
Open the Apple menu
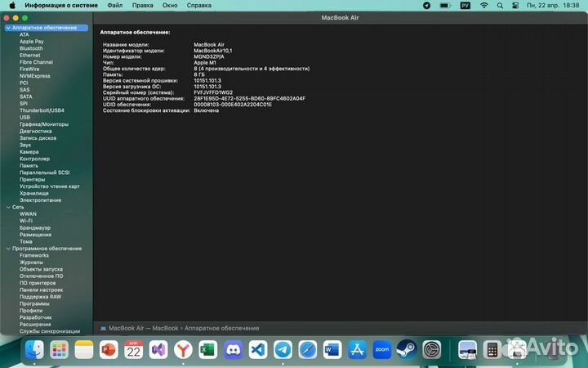point(12,5)
